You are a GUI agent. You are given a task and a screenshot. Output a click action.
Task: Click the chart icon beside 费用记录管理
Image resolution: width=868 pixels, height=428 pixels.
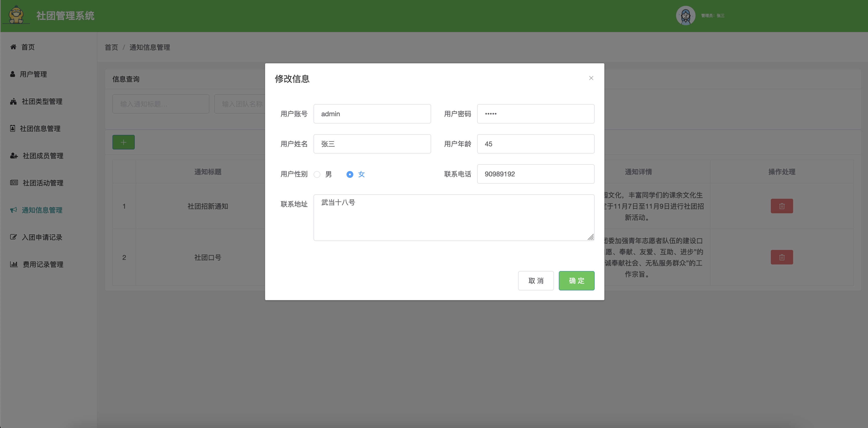[x=14, y=264]
